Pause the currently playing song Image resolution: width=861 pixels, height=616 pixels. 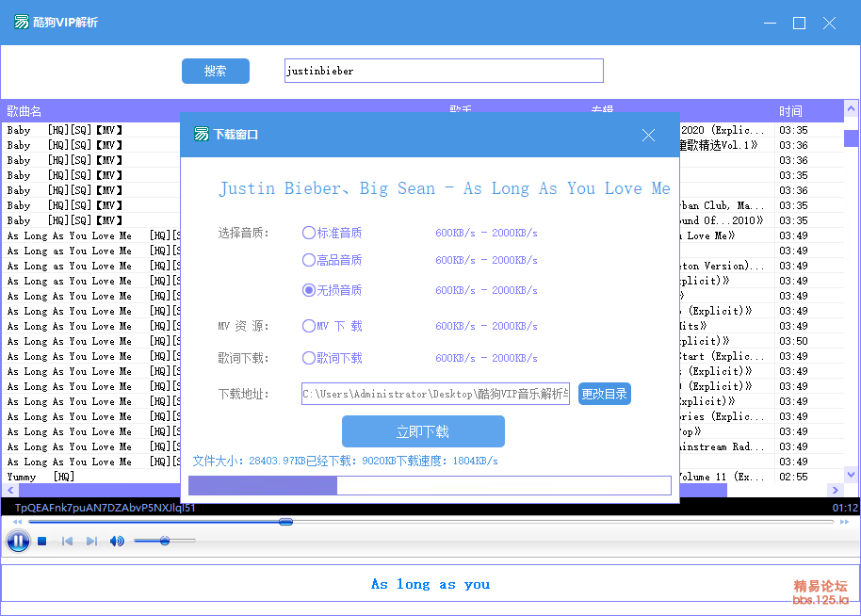point(18,541)
